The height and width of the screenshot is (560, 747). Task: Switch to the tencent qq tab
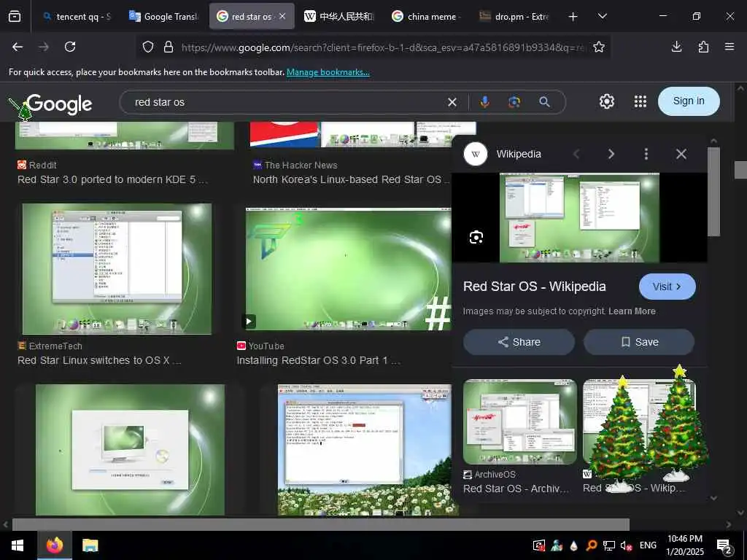pyautogui.click(x=76, y=17)
